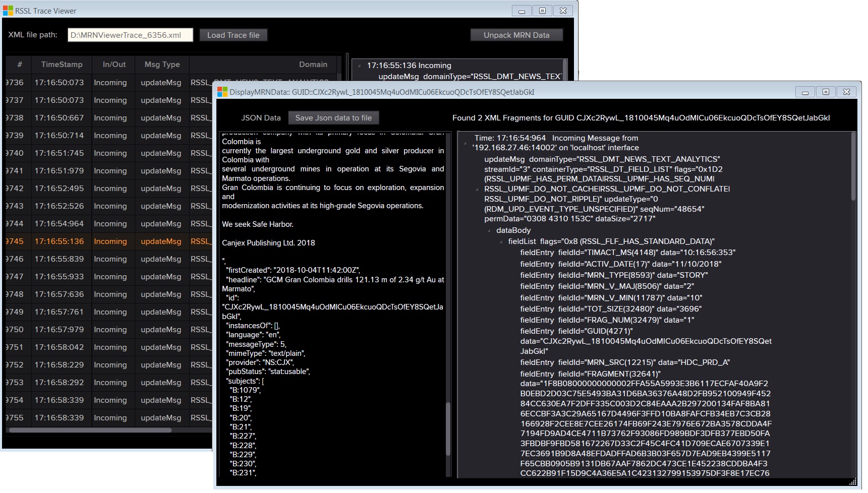The width and height of the screenshot is (868, 493).
Task: Select trace row with timestamp 17:16:58:292
Action: click(x=108, y=382)
